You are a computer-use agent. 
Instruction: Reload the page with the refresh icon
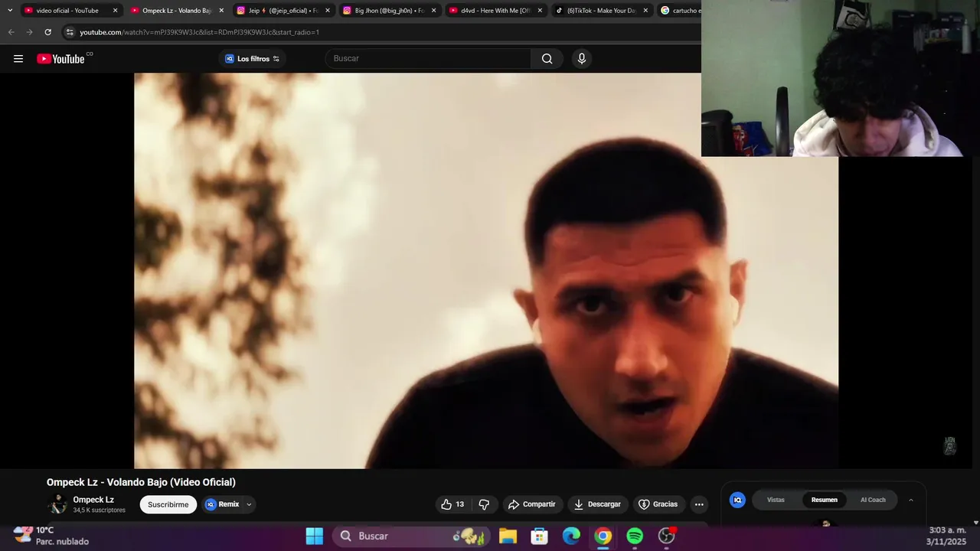click(x=47, y=32)
